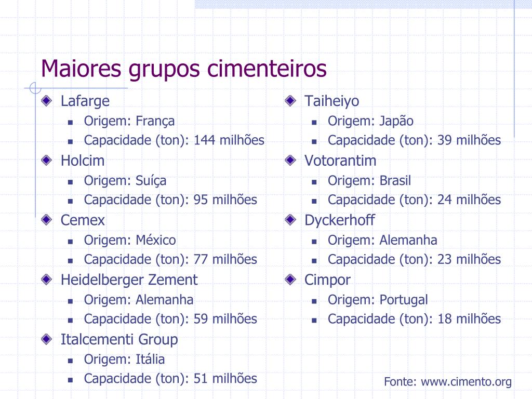This screenshot has height=399, width=532.
Task: Click 'Origem: Portugal' line
Action: [378, 300]
